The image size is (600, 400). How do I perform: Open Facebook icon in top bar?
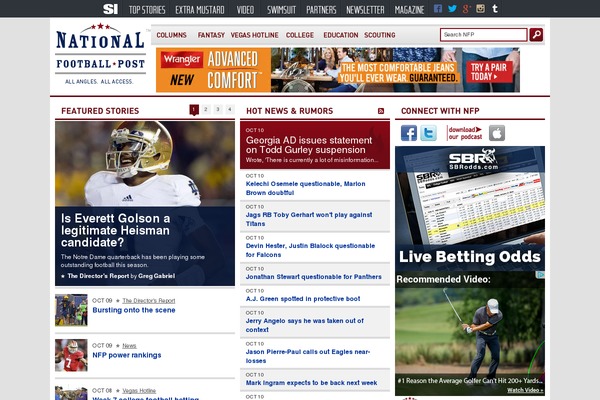[x=438, y=8]
